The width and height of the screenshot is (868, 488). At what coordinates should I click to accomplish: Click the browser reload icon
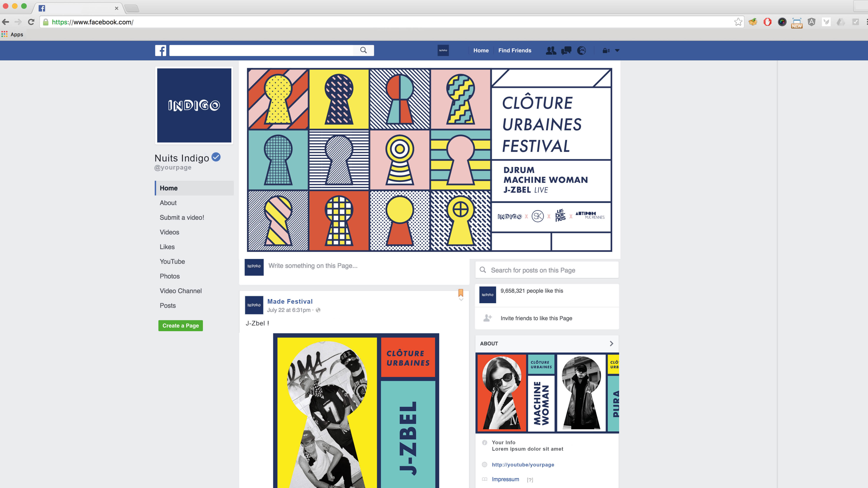tap(31, 22)
